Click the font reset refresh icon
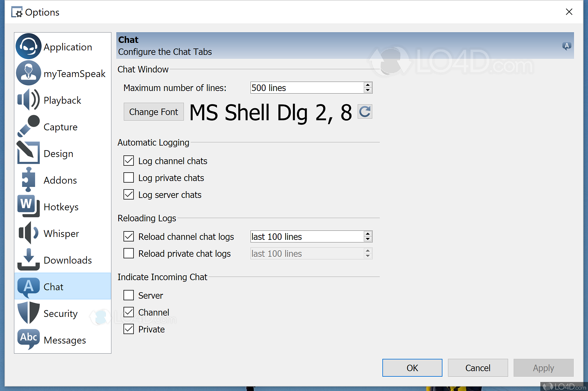This screenshot has width=588, height=391. click(x=364, y=111)
